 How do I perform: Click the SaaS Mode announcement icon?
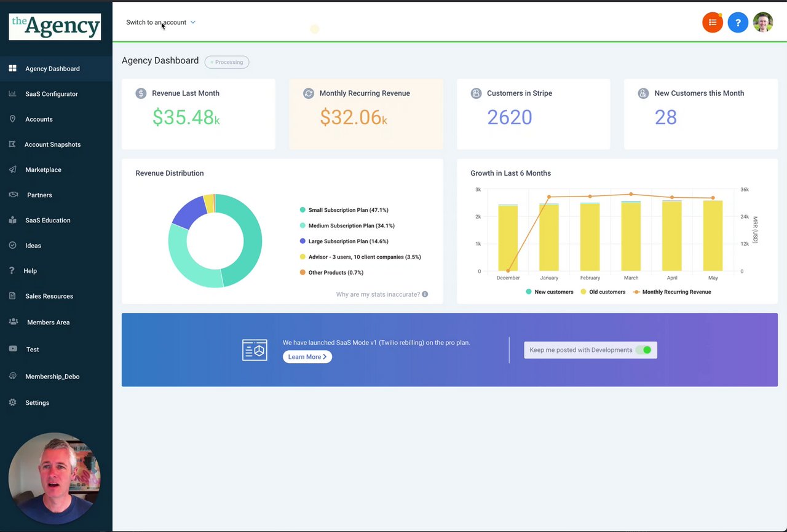click(255, 350)
